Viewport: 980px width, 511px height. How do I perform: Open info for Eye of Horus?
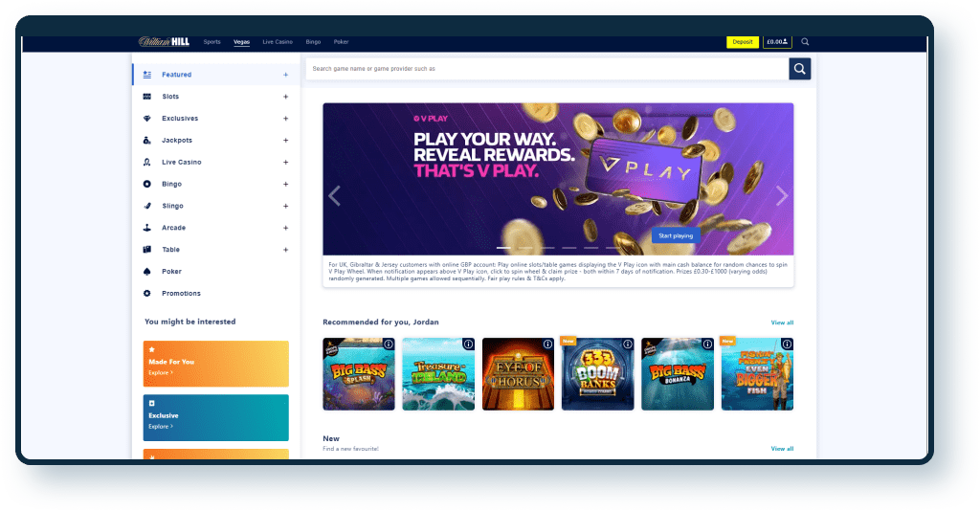(547, 344)
